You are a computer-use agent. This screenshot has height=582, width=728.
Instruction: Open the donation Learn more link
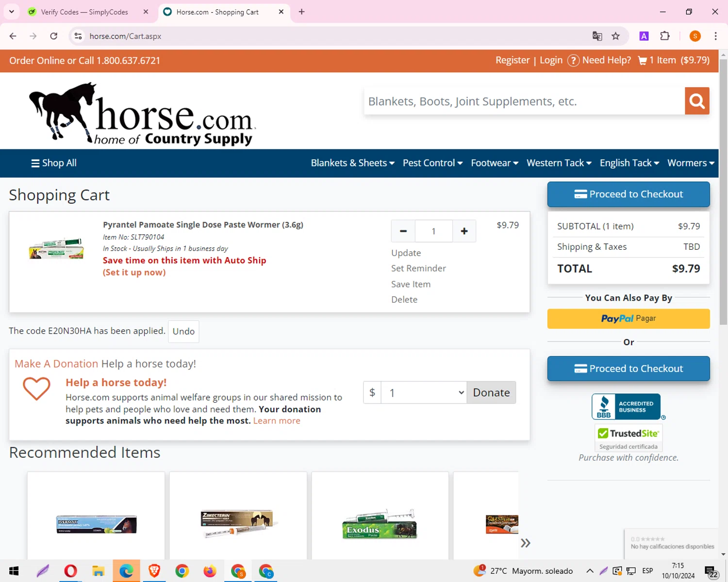(x=277, y=421)
